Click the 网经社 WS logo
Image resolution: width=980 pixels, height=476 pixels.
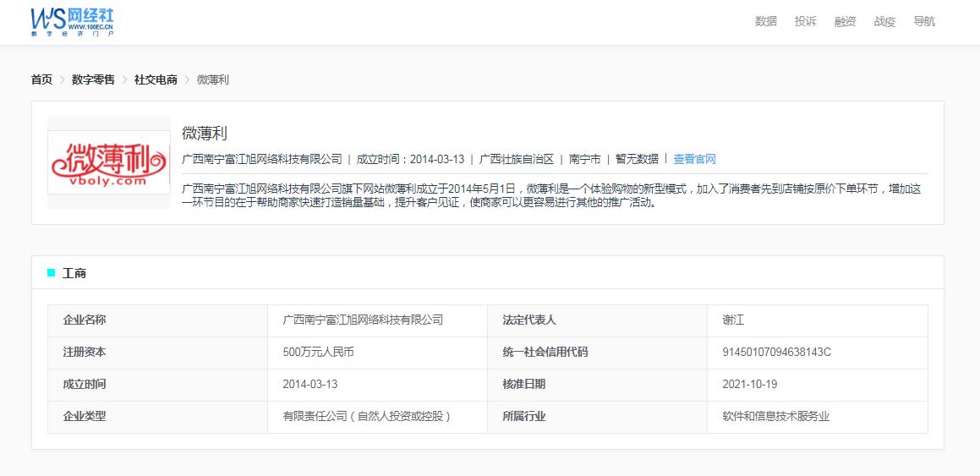[x=73, y=22]
